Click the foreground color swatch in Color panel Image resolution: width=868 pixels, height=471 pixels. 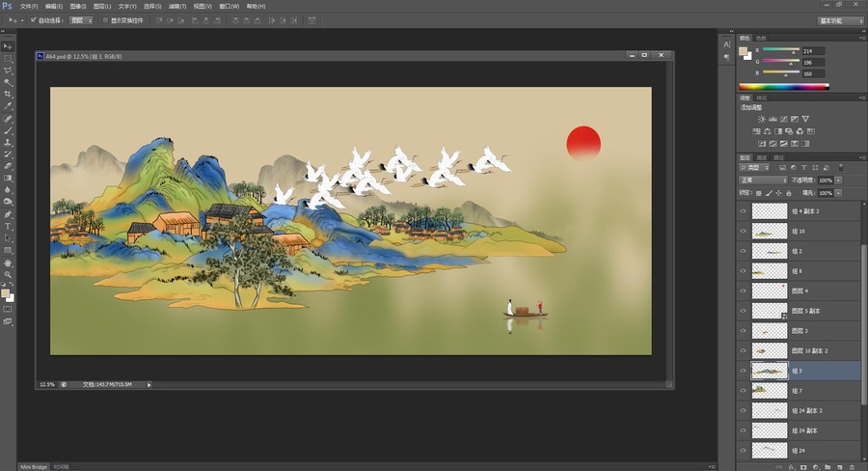(743, 51)
